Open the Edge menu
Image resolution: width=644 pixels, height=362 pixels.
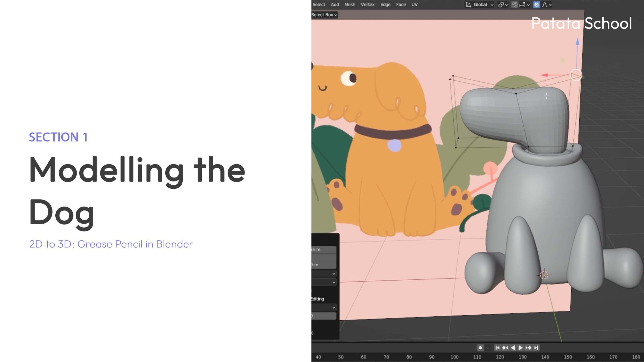[x=385, y=5]
